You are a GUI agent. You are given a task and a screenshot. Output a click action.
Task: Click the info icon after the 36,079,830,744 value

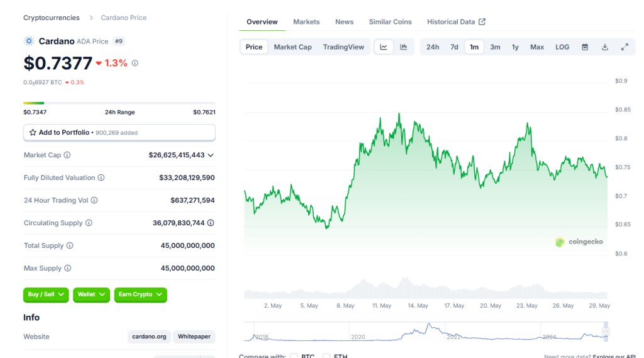(x=211, y=223)
